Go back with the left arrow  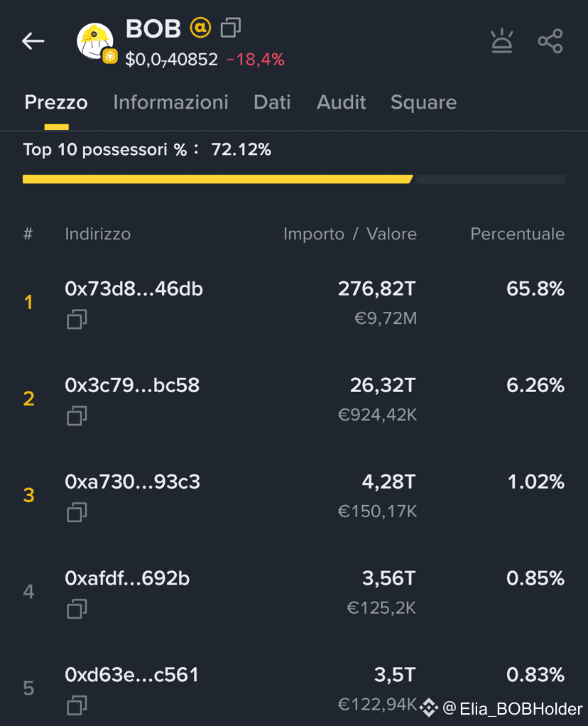point(33,41)
